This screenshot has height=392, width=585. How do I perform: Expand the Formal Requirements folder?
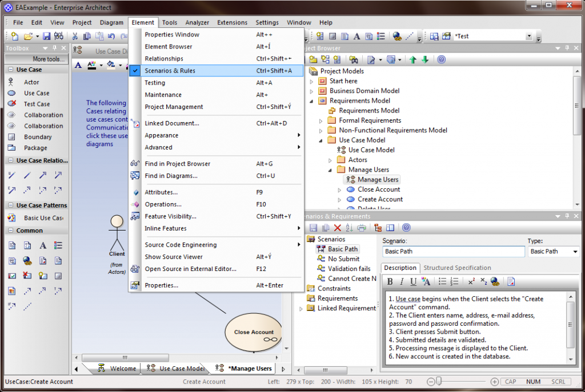pos(321,120)
